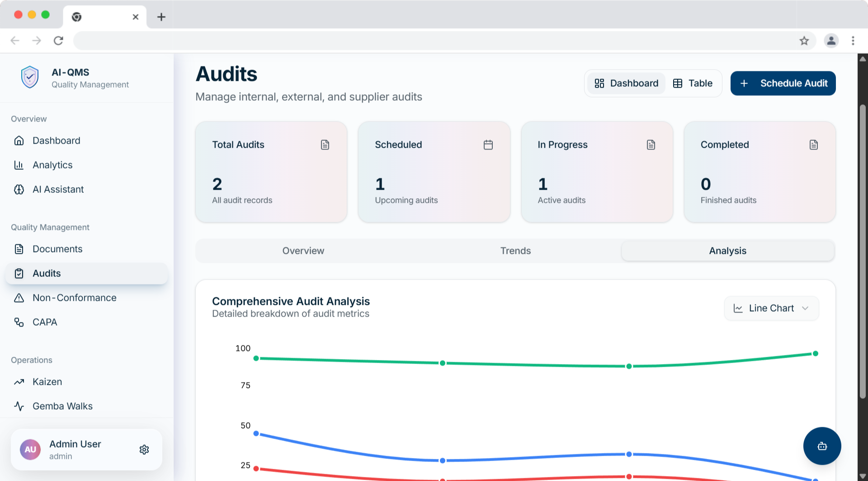Viewport: 868px width, 481px height.
Task: Select Audits in the sidebar
Action: click(x=86, y=273)
